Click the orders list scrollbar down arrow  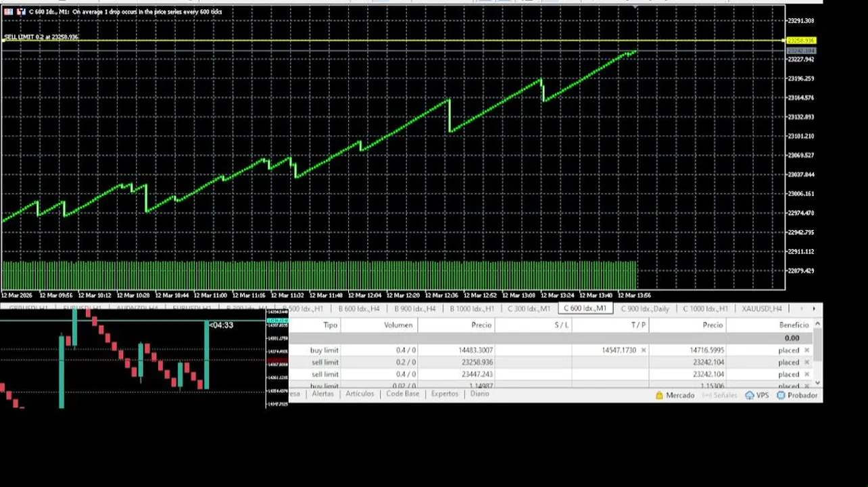pos(817,384)
